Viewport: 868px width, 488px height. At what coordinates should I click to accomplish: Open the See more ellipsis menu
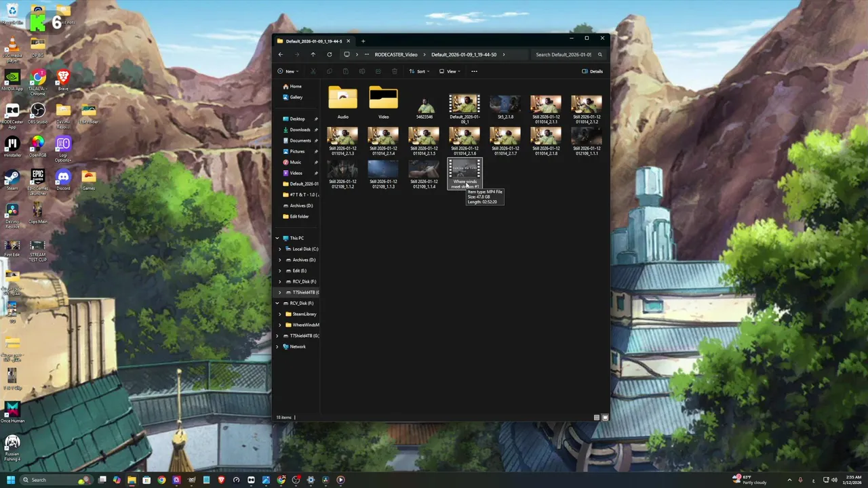pyautogui.click(x=474, y=71)
